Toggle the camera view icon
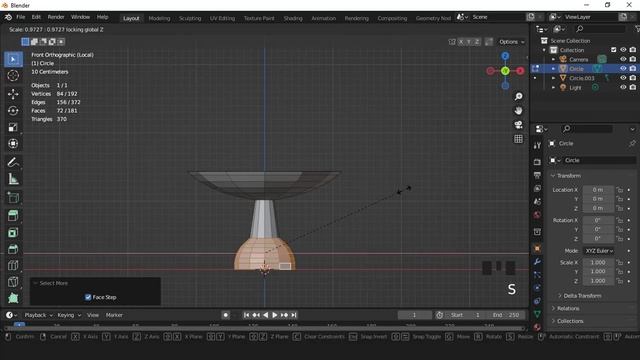The width and height of the screenshot is (640, 360). click(x=518, y=125)
